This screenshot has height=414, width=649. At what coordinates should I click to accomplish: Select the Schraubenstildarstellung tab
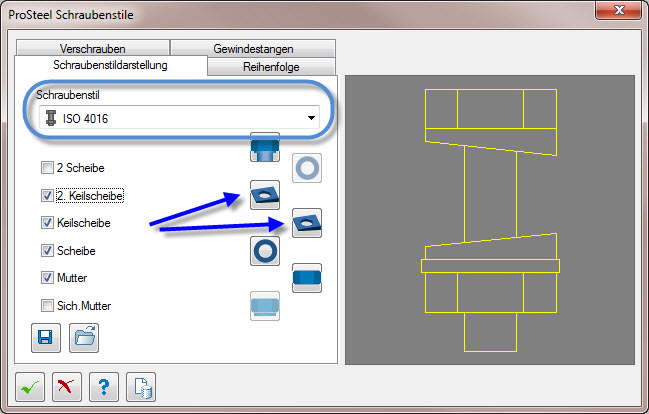coord(110,65)
